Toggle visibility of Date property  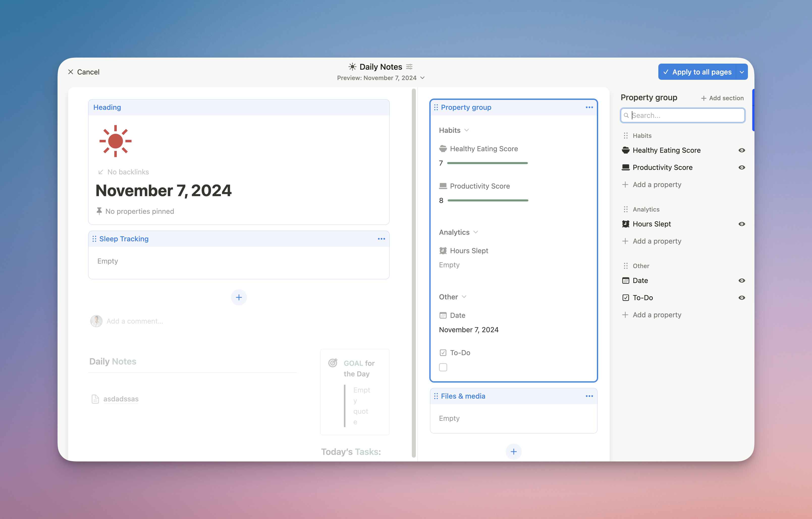coord(742,281)
